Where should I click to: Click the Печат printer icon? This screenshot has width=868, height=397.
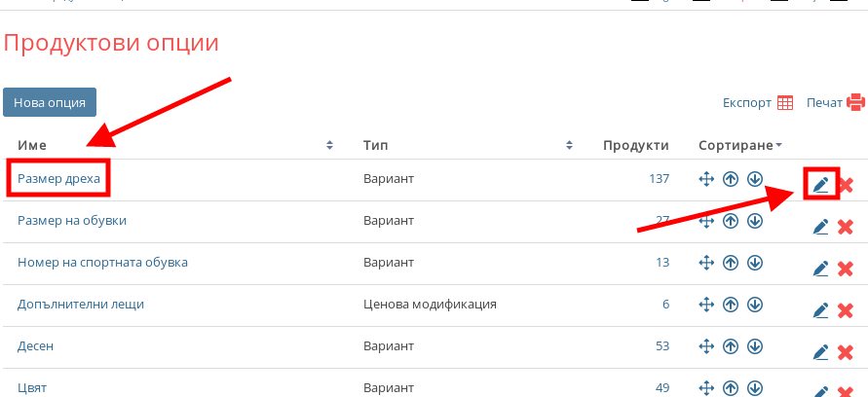tap(855, 102)
